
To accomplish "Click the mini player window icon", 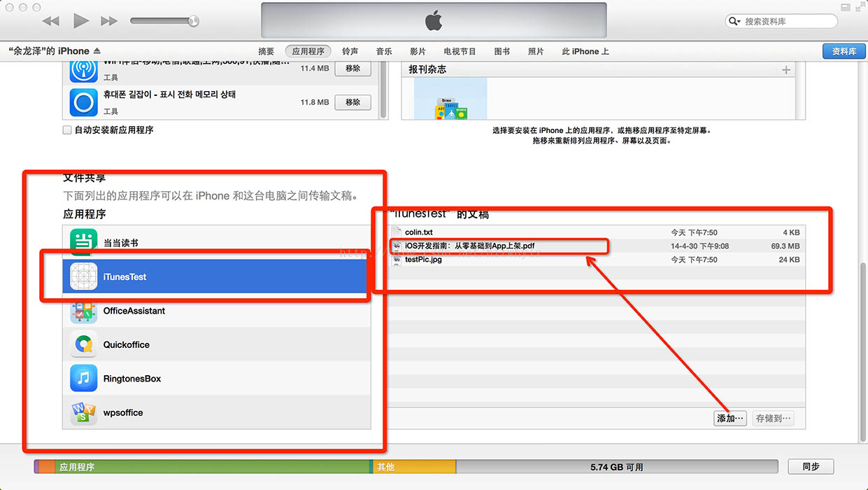I will click(x=845, y=8).
